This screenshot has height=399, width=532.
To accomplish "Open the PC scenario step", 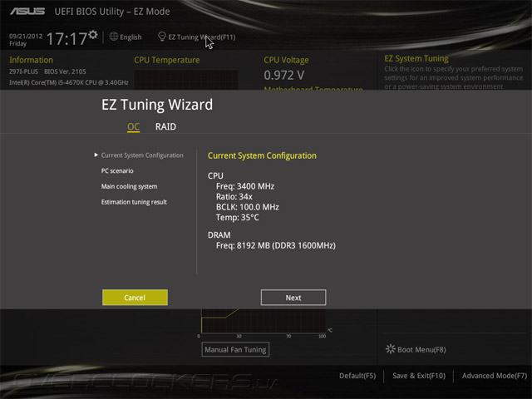I will pos(117,170).
